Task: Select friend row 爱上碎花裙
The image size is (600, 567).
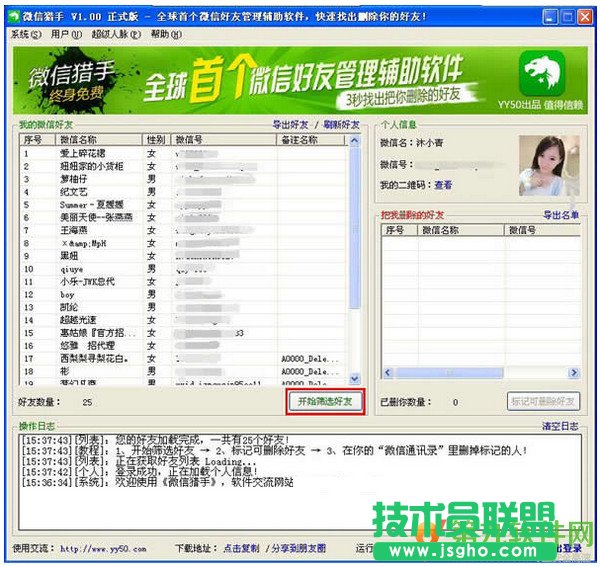Action: (184, 154)
